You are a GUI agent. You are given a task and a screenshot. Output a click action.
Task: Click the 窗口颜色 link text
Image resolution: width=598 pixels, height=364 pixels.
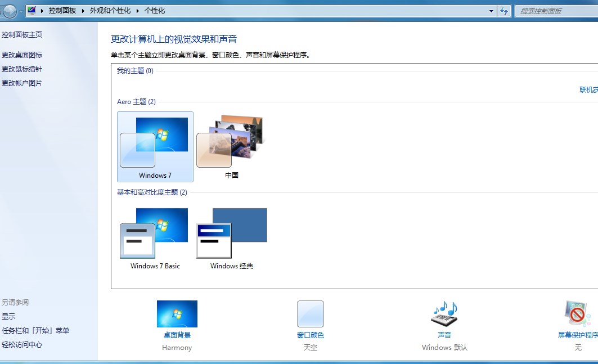click(311, 335)
